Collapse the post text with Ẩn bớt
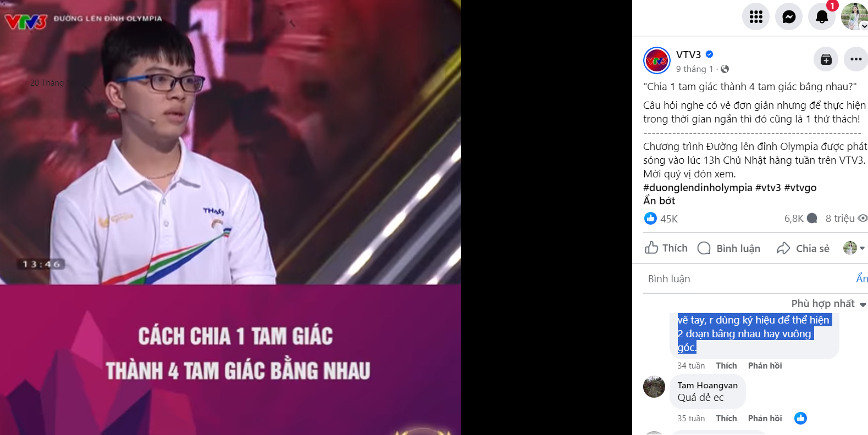This screenshot has width=868, height=435. tap(659, 201)
